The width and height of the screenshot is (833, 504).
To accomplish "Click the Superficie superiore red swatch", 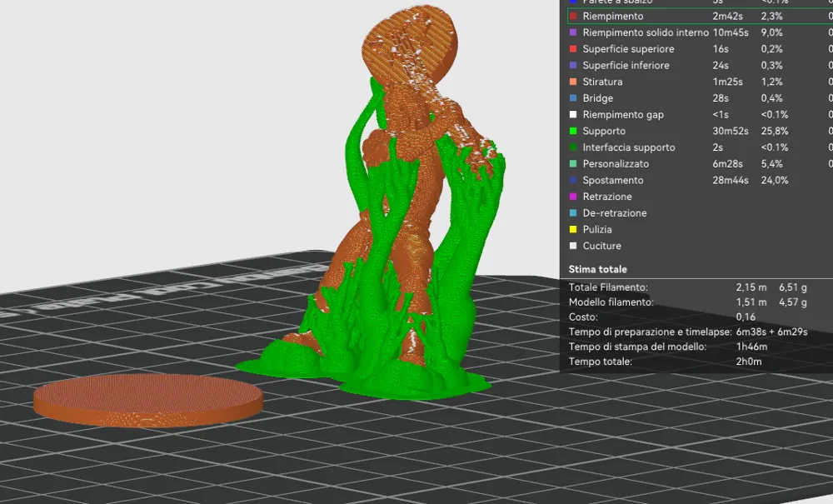I will tap(573, 49).
